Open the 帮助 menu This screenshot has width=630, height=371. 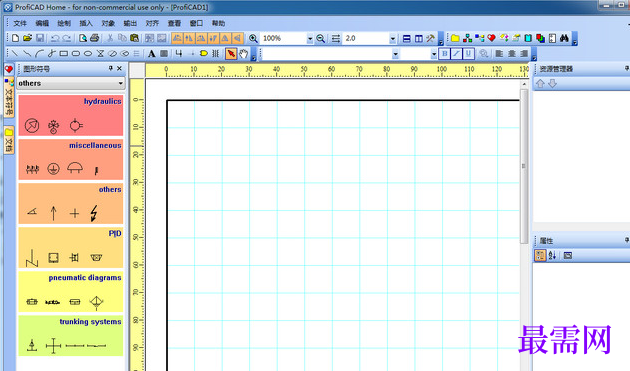(x=219, y=23)
